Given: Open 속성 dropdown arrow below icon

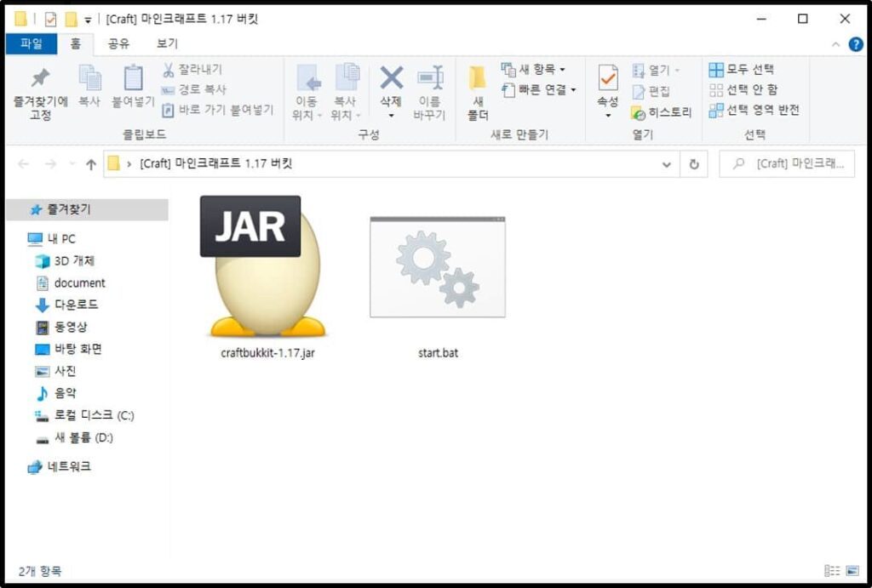Looking at the screenshot, I should pos(608,116).
